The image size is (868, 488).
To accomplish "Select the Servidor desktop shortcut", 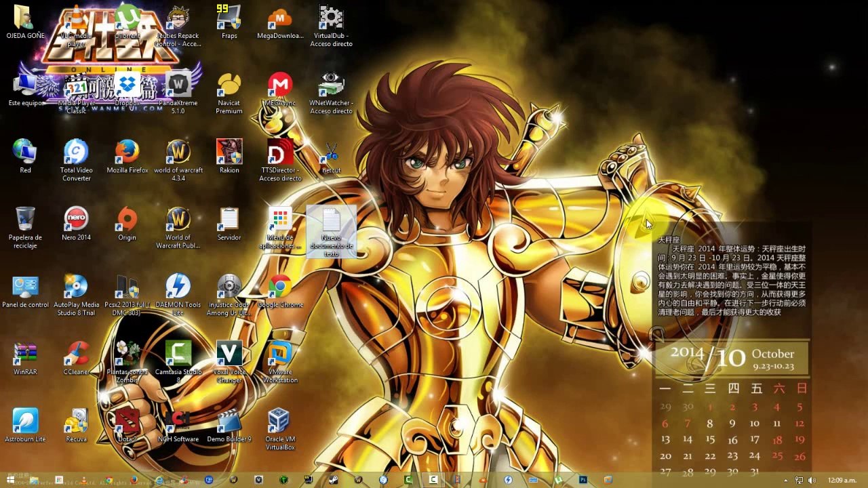I will (229, 224).
